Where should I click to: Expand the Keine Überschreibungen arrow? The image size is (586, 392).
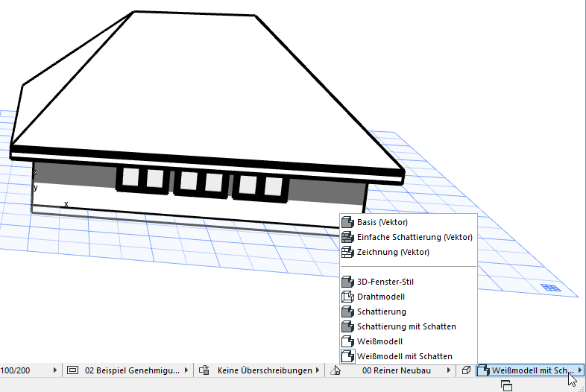pos(318,370)
